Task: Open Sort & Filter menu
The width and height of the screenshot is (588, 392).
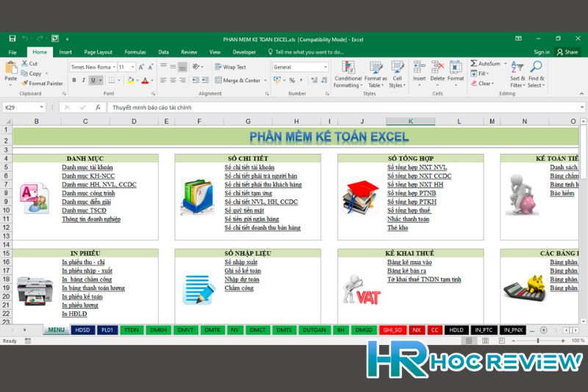Action: [x=517, y=74]
